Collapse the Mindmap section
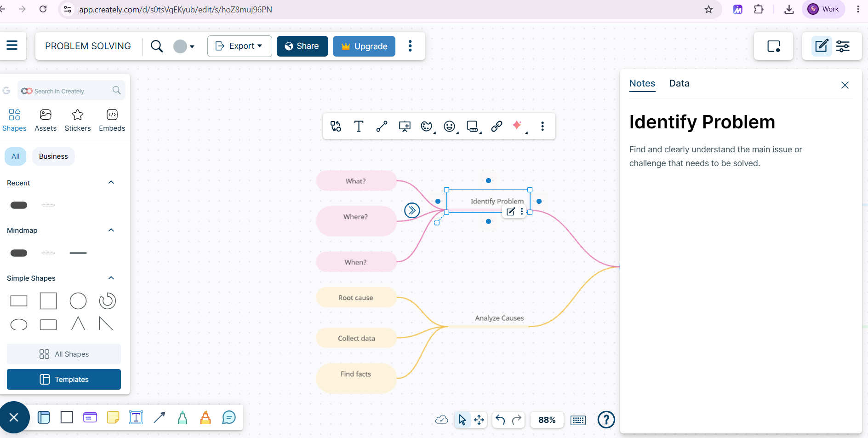This screenshot has height=438, width=868. click(111, 230)
